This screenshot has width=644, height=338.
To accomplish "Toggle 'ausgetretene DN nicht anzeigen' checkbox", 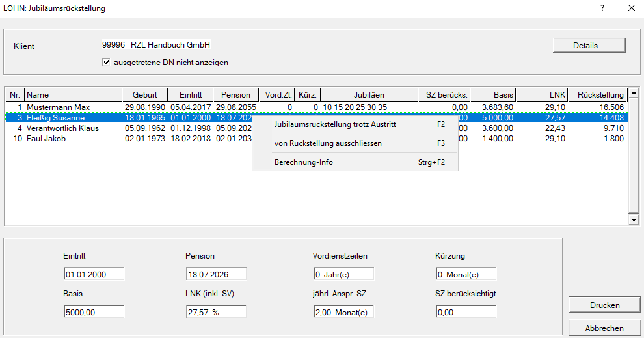I will click(107, 63).
